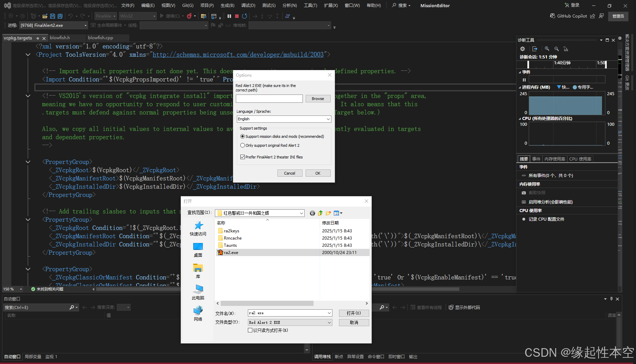Select Network in places bar
The image size is (636, 364).
pos(198,314)
